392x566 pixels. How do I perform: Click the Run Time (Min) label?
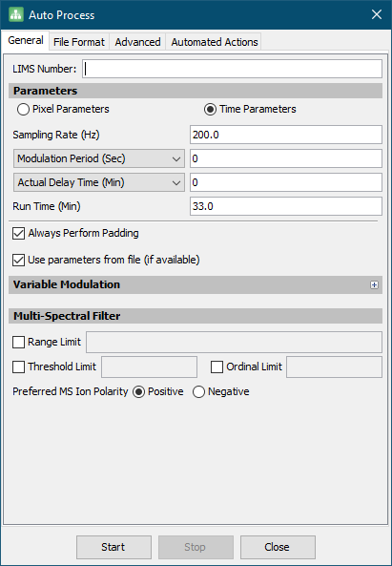click(x=47, y=206)
